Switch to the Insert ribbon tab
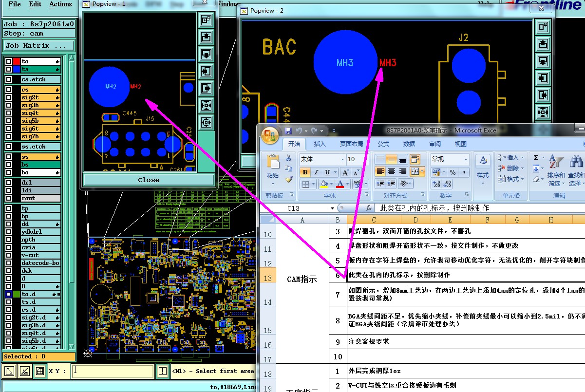The height and width of the screenshot is (392, 585). coord(320,144)
